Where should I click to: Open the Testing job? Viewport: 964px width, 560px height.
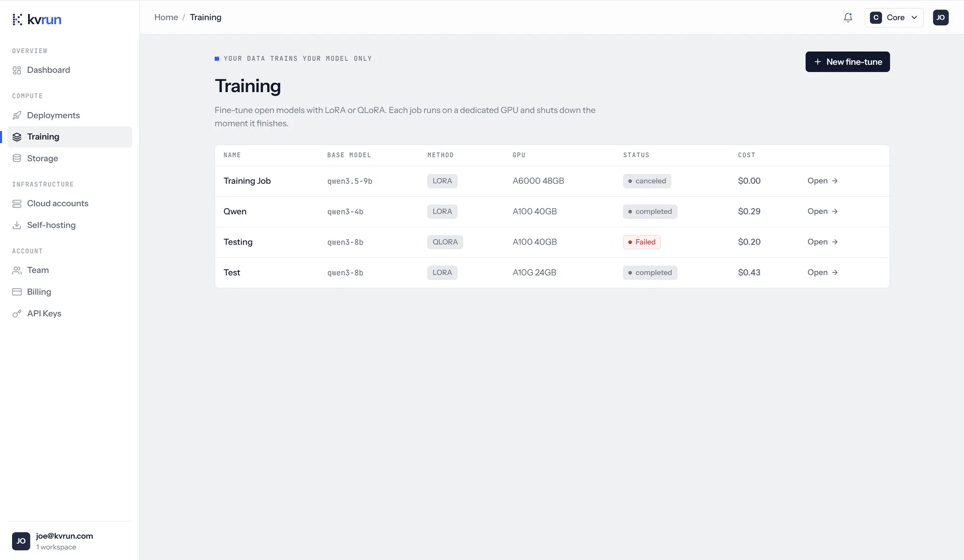[x=822, y=242]
